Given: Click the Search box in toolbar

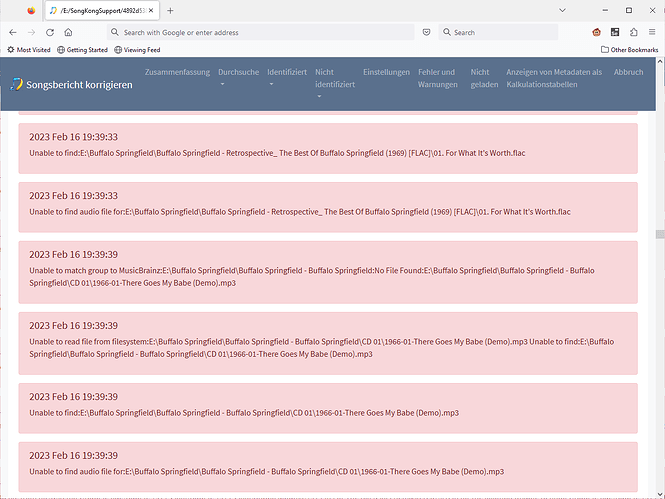Looking at the screenshot, I should click(x=498, y=32).
